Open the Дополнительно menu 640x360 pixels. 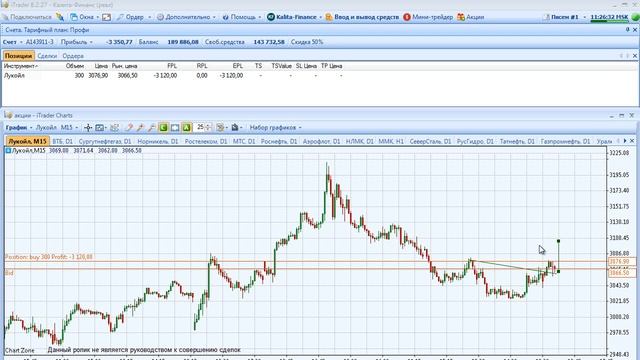click(x=186, y=17)
